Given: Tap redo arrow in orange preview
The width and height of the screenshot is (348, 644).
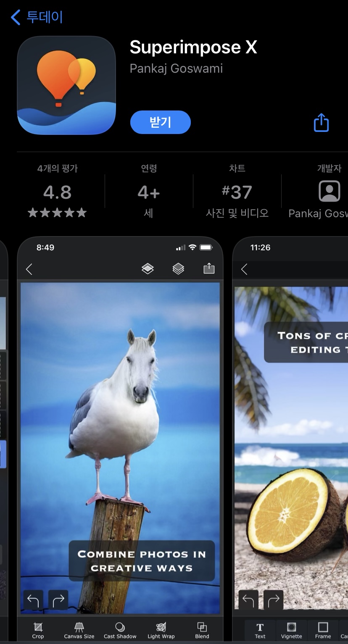Looking at the screenshot, I should pyautogui.click(x=273, y=600).
